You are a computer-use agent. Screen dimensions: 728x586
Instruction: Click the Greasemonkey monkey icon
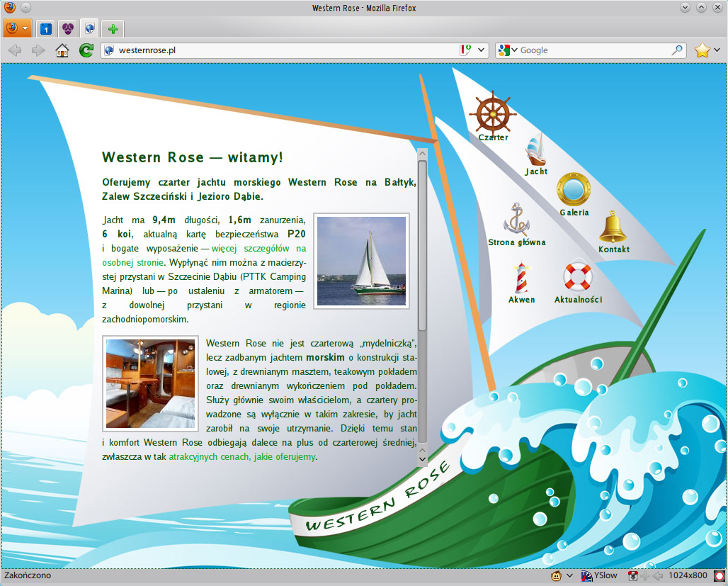pyautogui.click(x=557, y=575)
